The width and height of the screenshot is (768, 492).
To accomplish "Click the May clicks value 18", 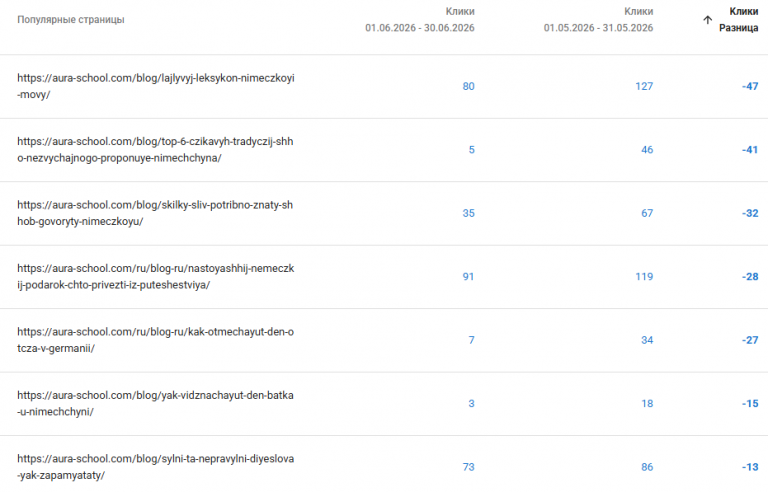I will (x=647, y=404).
